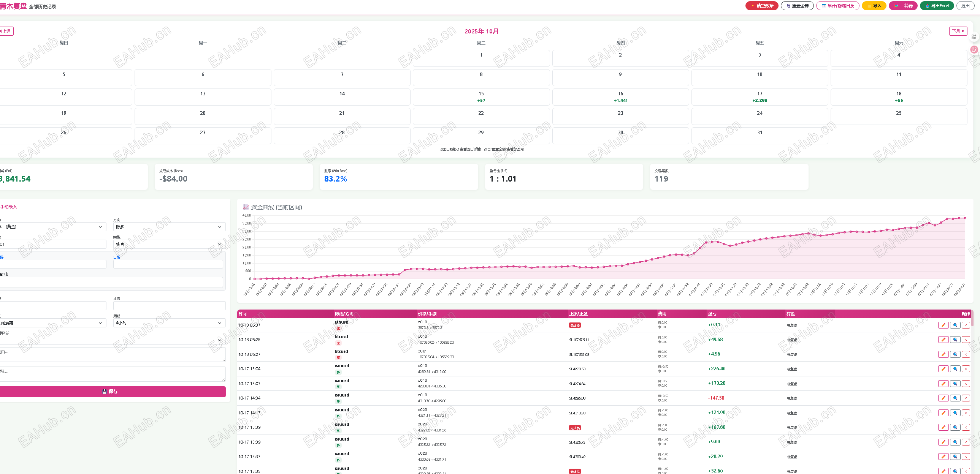
Task: Click the grid widget icon at right edge
Action: (x=974, y=37)
